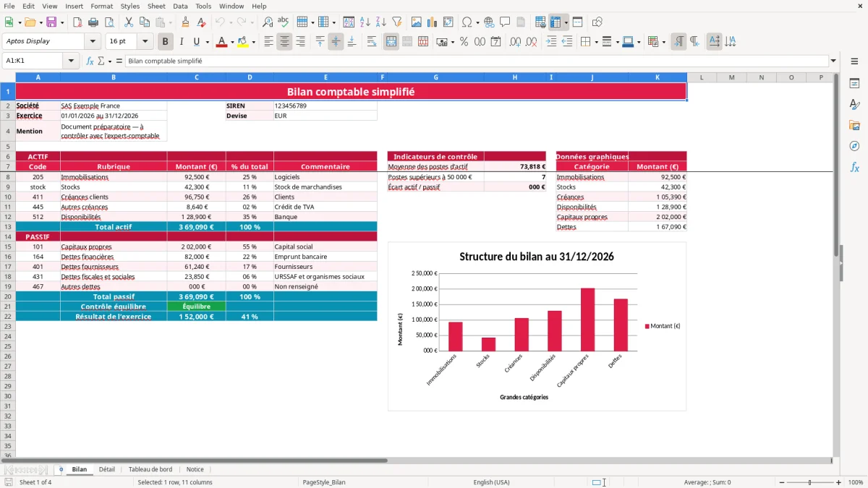This screenshot has height=488, width=868.
Task: Click Function Wizard fx icon
Action: coord(90,61)
